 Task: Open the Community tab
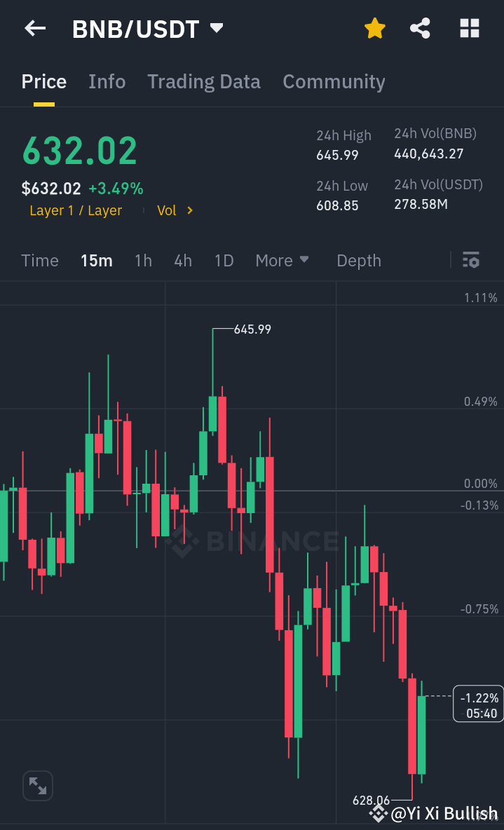pyautogui.click(x=334, y=81)
